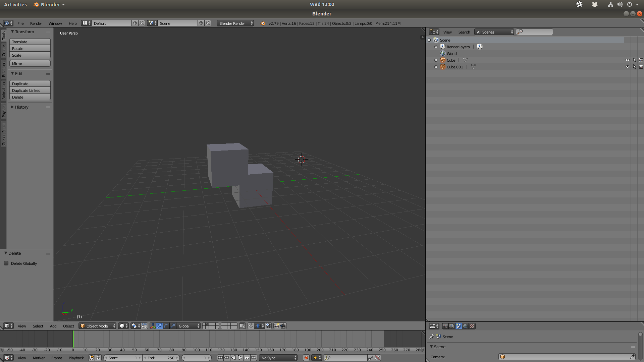The image size is (644, 362).
Task: Click the pin icon in properties panel
Action: [432, 337]
